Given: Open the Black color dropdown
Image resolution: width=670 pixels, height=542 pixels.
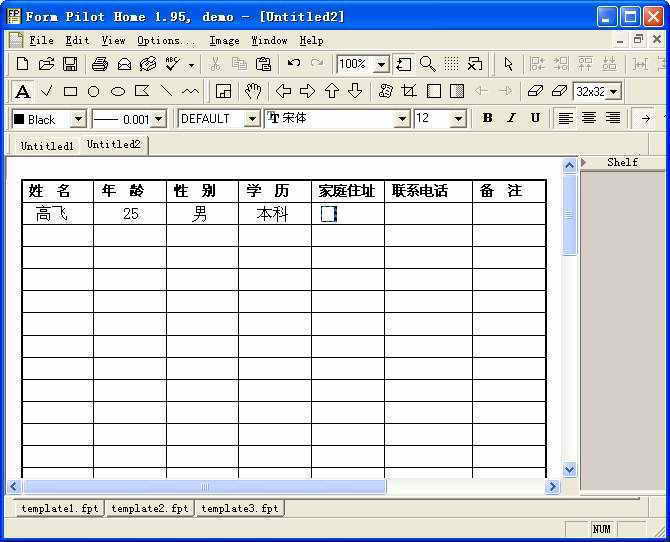Looking at the screenshot, I should click(78, 119).
